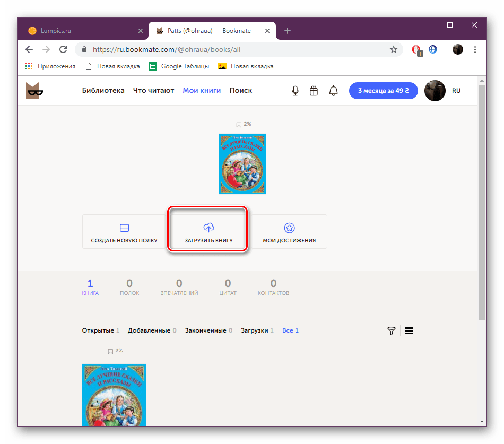Select the 0 Цитат counter
The width and height of the screenshot is (504, 444).
[x=228, y=287]
